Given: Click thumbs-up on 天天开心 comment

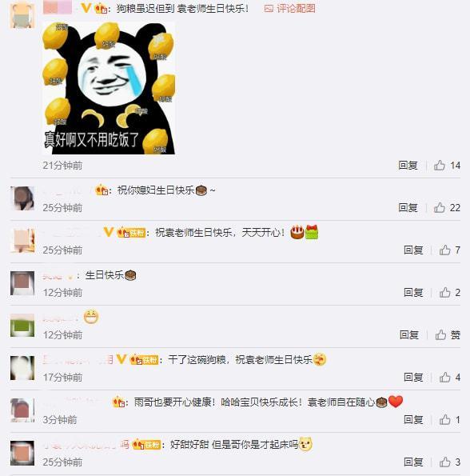Looking at the screenshot, I should click(450, 250).
